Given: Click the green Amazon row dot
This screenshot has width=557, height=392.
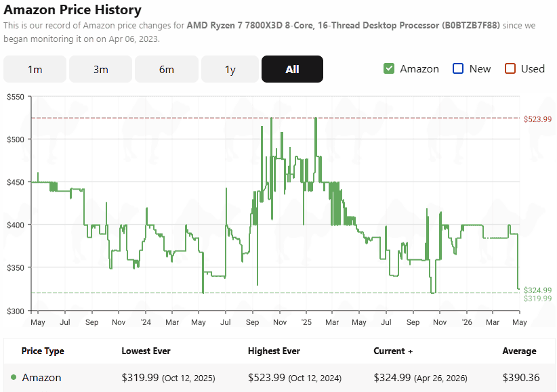Looking at the screenshot, I should pos(14,377).
